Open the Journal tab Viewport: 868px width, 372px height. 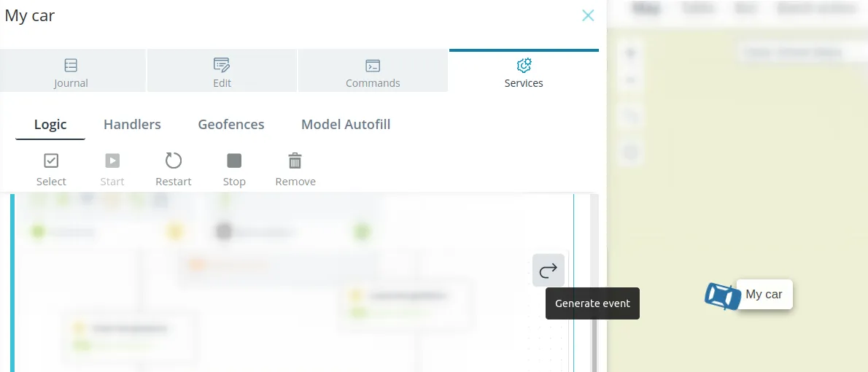72,70
